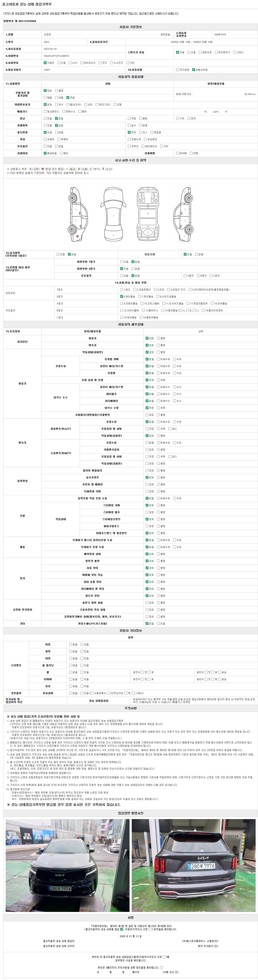Uncheck the 6.쿼터패널 checkbox
The image size is (258, 980).
[121, 296]
